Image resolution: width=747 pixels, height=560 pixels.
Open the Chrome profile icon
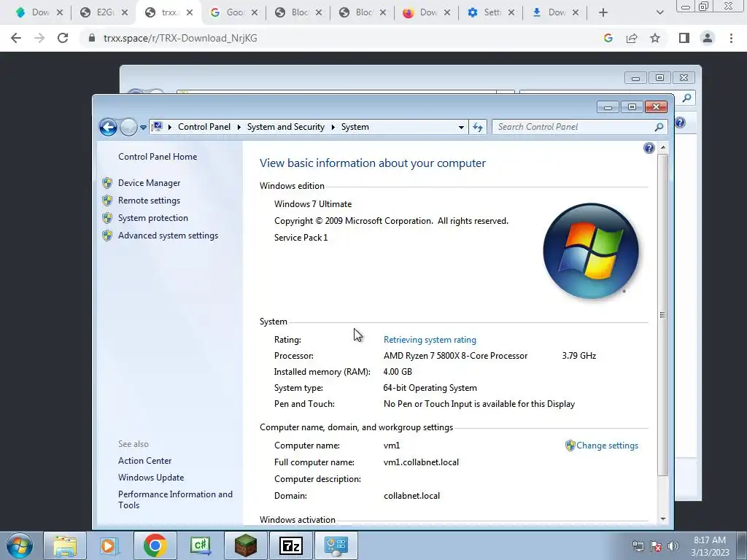pos(708,38)
